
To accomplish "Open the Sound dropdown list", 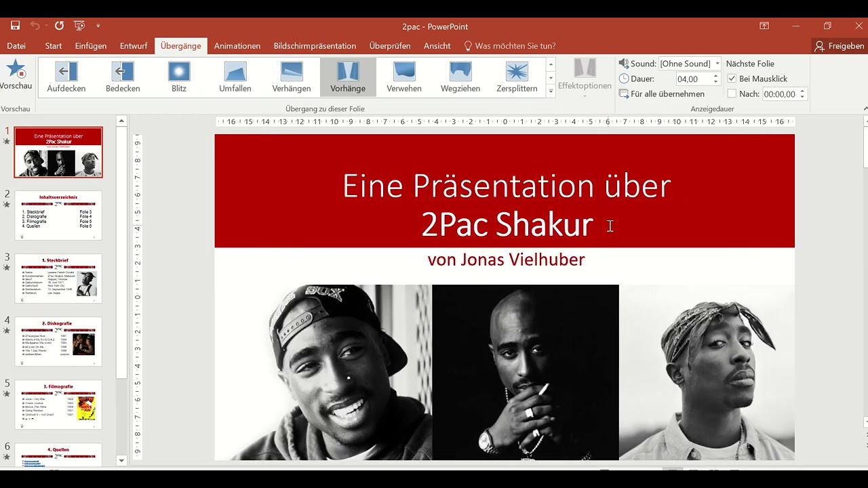I will 717,64.
